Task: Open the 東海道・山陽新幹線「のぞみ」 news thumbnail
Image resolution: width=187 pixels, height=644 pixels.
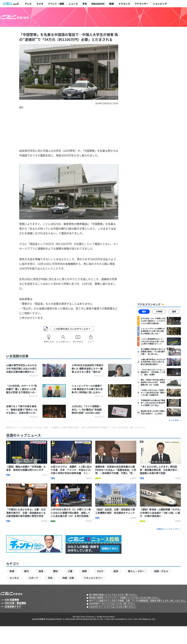Action: tap(160, 495)
